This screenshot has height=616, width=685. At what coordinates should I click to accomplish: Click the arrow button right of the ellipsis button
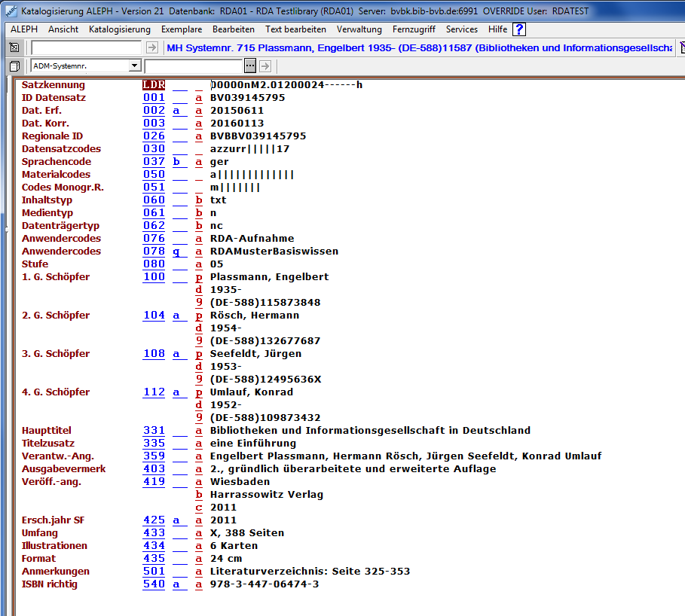pyautogui.click(x=265, y=66)
